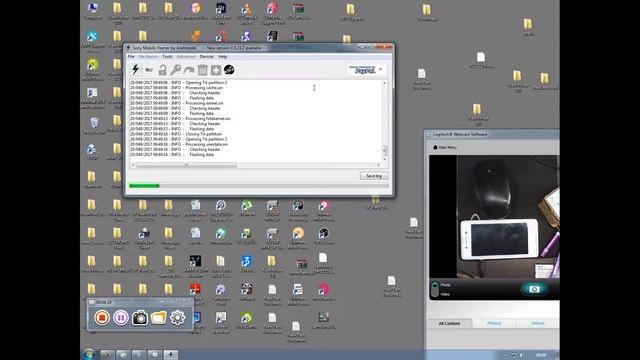
Task: Open the No Device menu
Action: coord(148,57)
